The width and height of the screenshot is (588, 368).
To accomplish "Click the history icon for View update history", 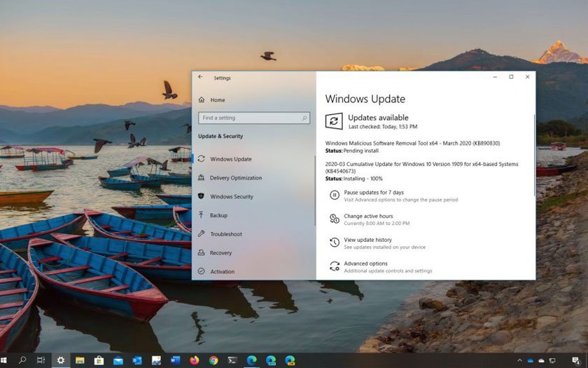I will [x=334, y=243].
